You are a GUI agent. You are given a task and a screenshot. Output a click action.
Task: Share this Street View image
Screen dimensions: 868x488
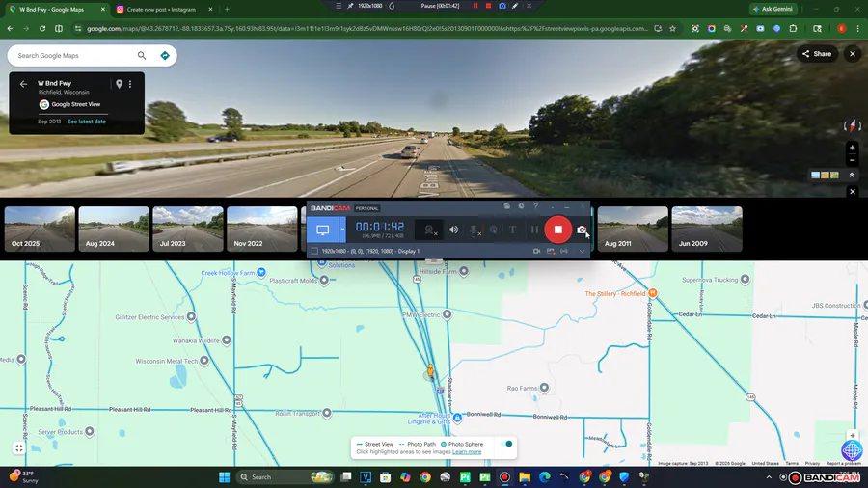(x=817, y=54)
